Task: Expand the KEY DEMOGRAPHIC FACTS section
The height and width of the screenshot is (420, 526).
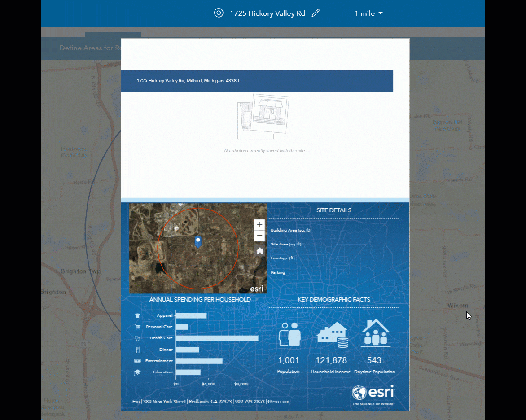Action: 334,299
